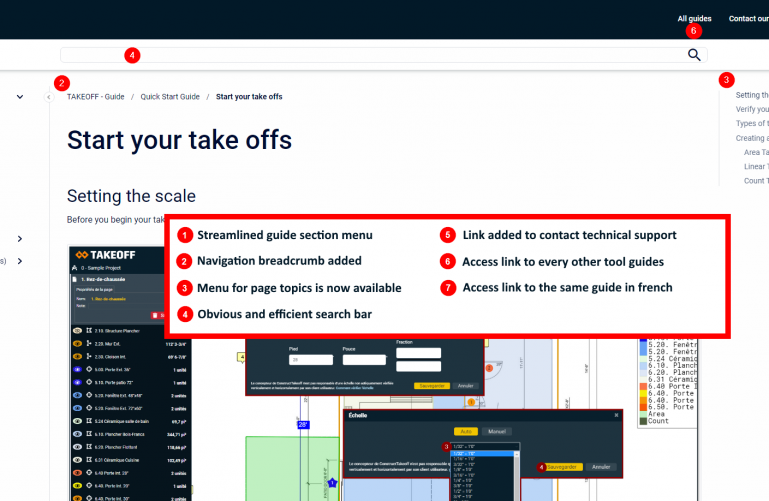The width and height of the screenshot is (769, 501).
Task: Jump to the Types of t... topic in page menu
Action: (752, 124)
